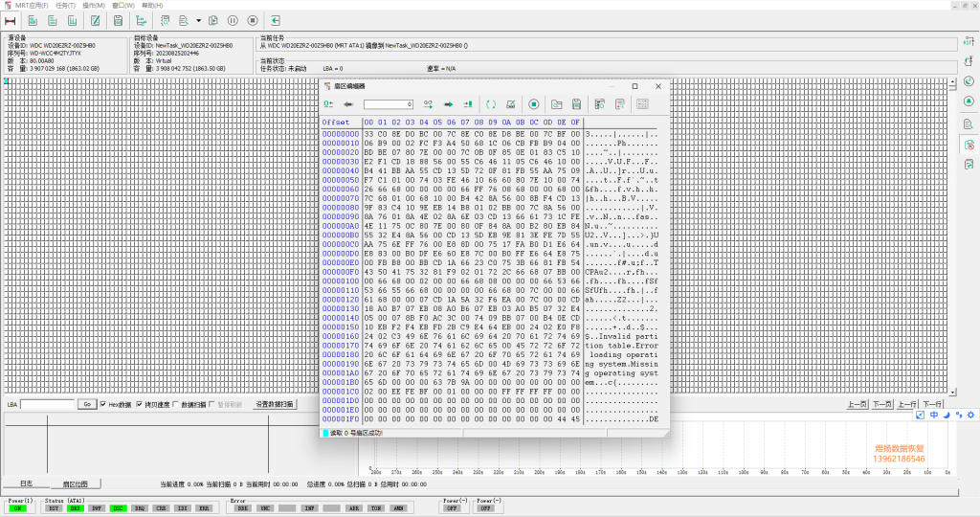
Task: Click the DRD status indicator
Action: pos(75,508)
